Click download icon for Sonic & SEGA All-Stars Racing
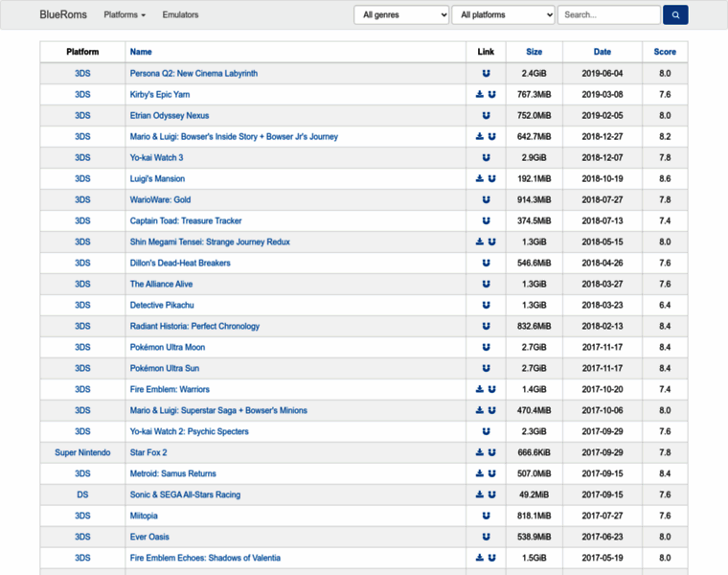Image resolution: width=728 pixels, height=575 pixels. 480,494
